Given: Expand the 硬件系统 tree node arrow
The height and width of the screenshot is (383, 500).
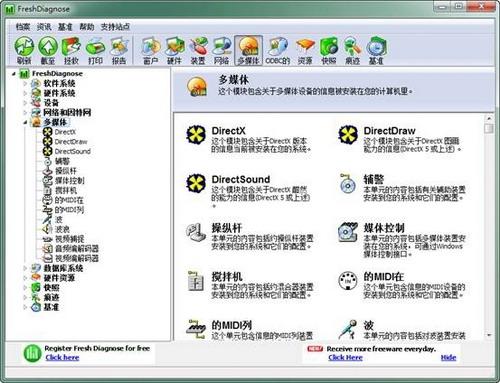Looking at the screenshot, I should coord(25,93).
